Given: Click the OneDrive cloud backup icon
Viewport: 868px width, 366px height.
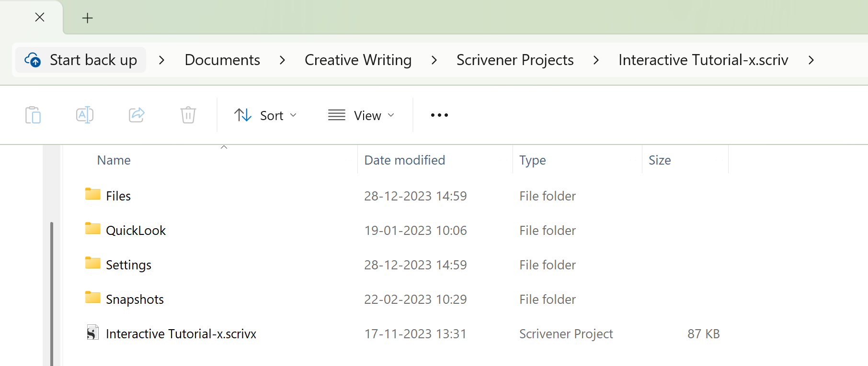Looking at the screenshot, I should (x=33, y=60).
